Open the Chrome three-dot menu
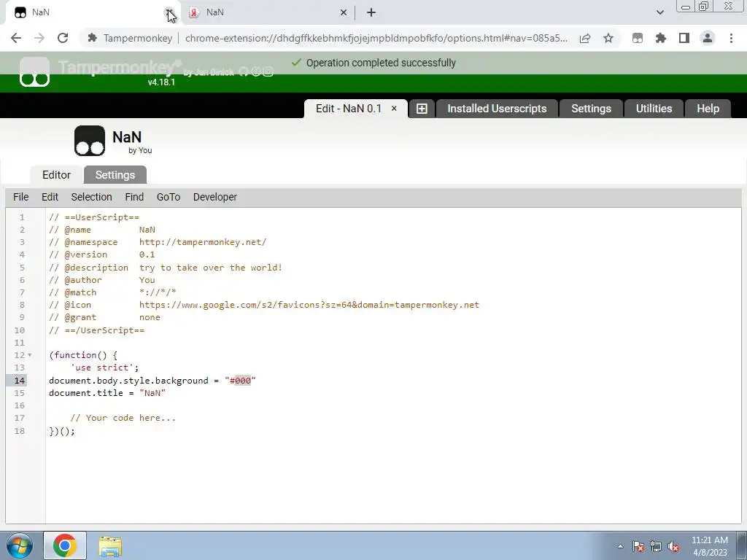The width and height of the screenshot is (747, 560). [731, 38]
